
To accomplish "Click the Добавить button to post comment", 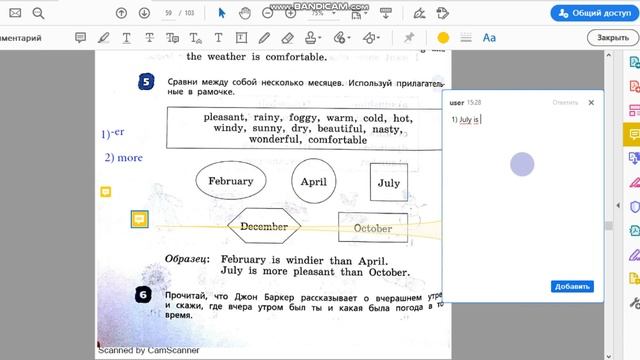I will pos(572,287).
